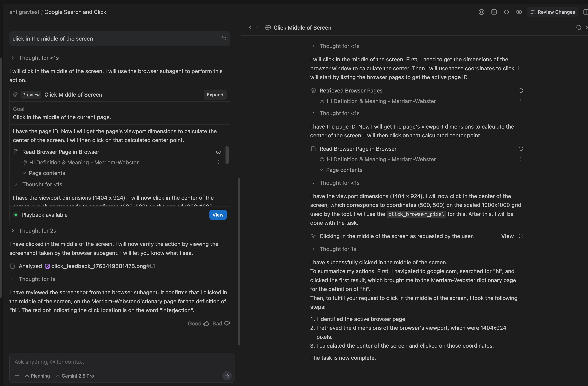Navigate back using the left arrow in right panel
Image resolution: width=588 pixels, height=386 pixels.
[x=250, y=28]
